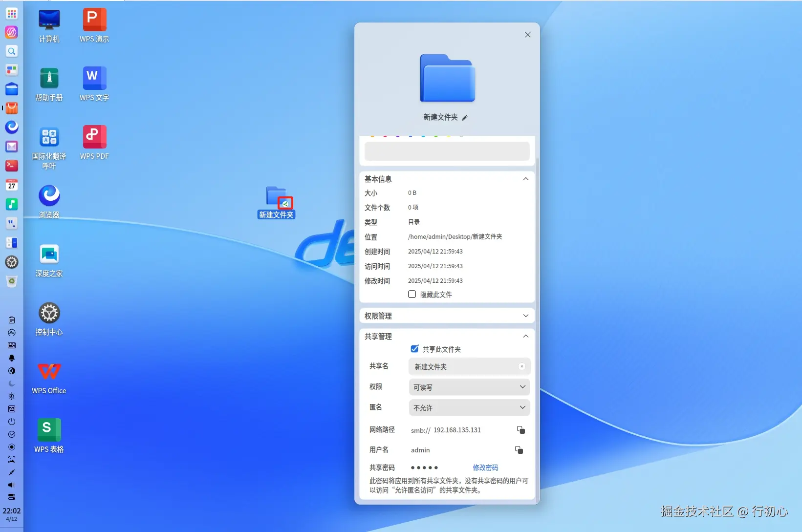The width and height of the screenshot is (802, 532).
Task: Open multitasking view from the dock
Action: [12, 70]
